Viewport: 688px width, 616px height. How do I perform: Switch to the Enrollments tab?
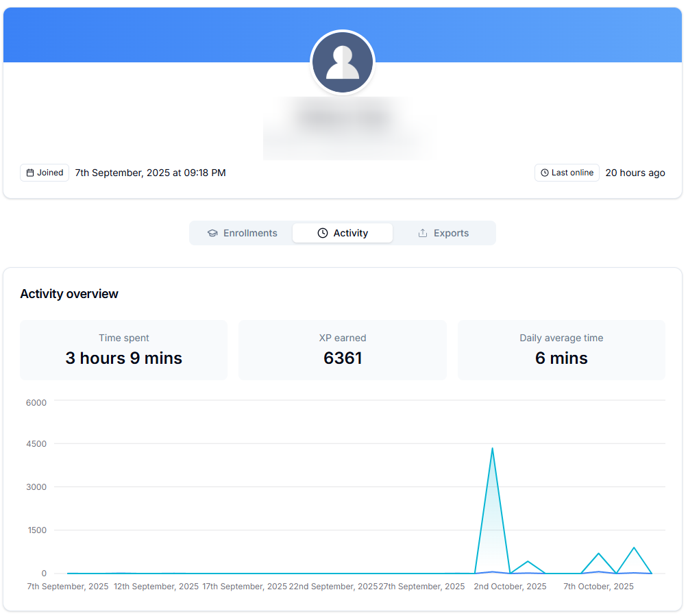(x=243, y=233)
